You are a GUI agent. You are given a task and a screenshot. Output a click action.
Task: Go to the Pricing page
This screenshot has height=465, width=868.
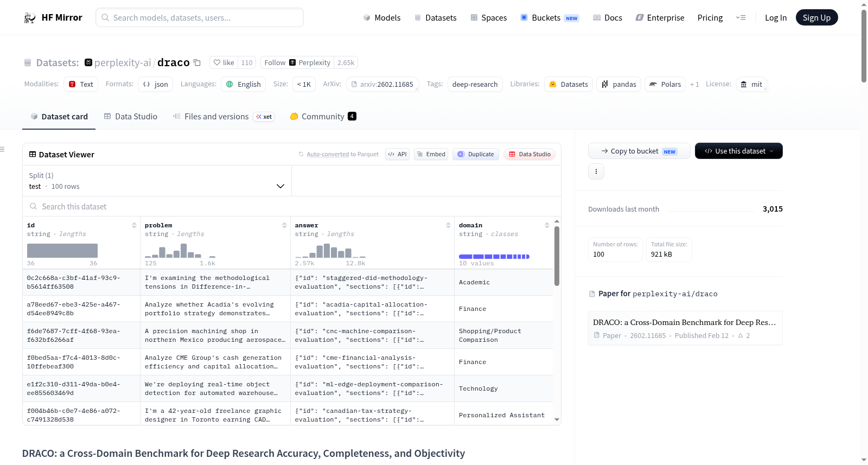tap(710, 18)
